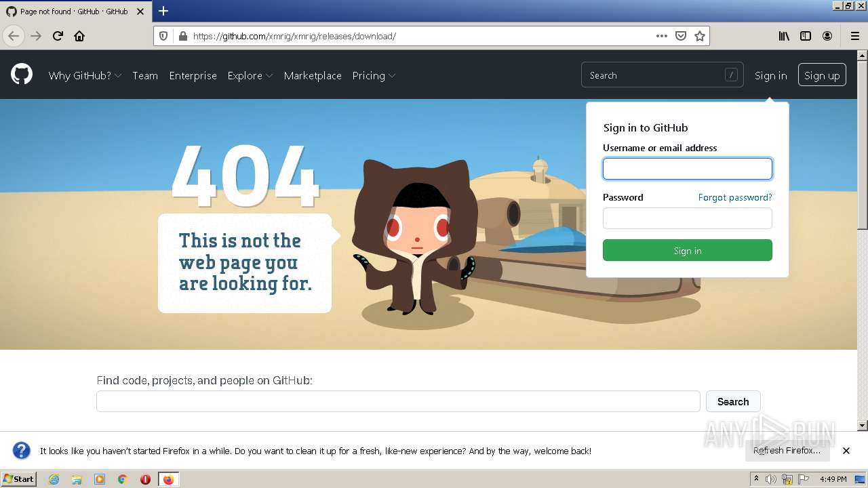Open the Firefox account icon
This screenshot has width=868, height=488.
click(x=827, y=36)
